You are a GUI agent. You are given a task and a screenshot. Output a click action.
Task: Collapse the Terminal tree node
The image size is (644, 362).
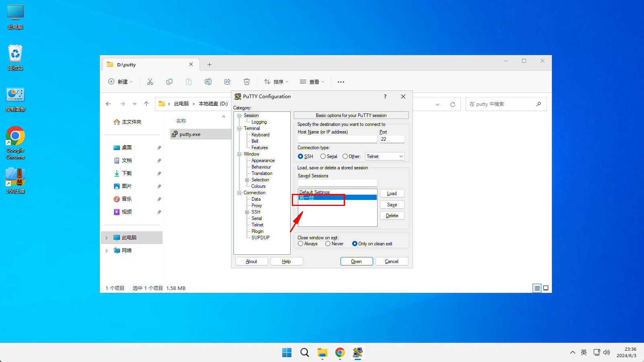[x=239, y=128]
